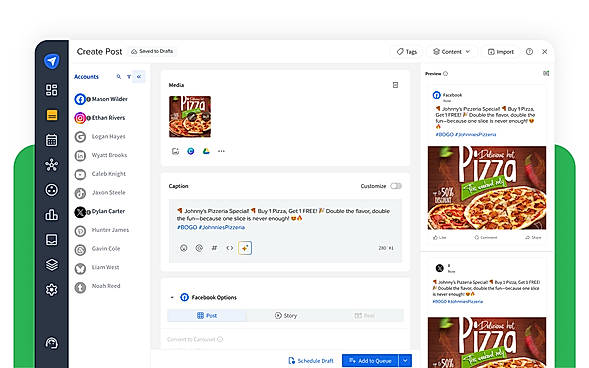Click the Preview info icon

[x=446, y=74]
